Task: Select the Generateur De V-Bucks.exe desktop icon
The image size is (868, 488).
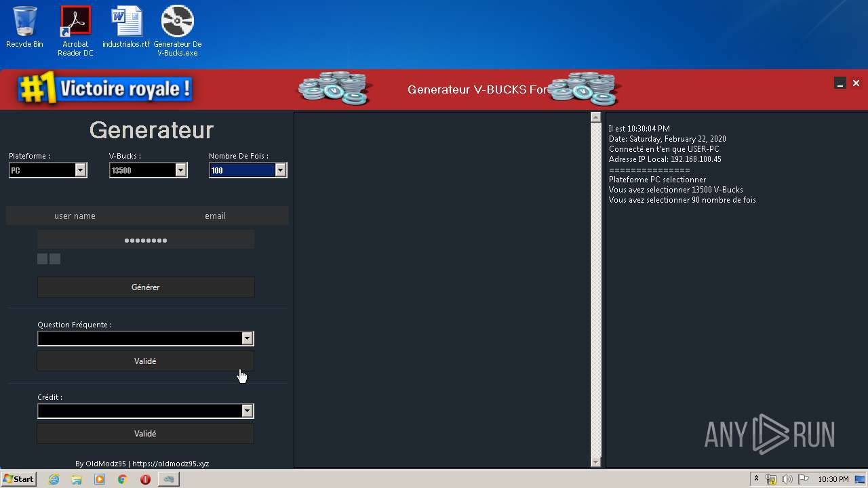Action: click(178, 30)
